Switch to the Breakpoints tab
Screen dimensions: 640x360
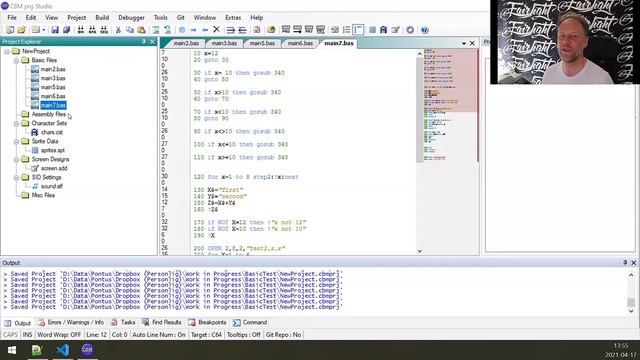(x=207, y=322)
